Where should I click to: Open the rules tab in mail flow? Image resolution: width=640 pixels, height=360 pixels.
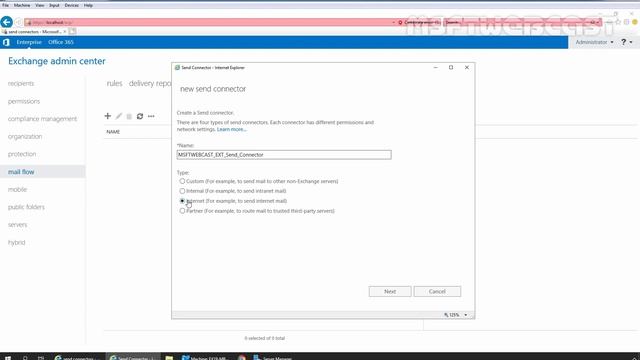pyautogui.click(x=114, y=83)
